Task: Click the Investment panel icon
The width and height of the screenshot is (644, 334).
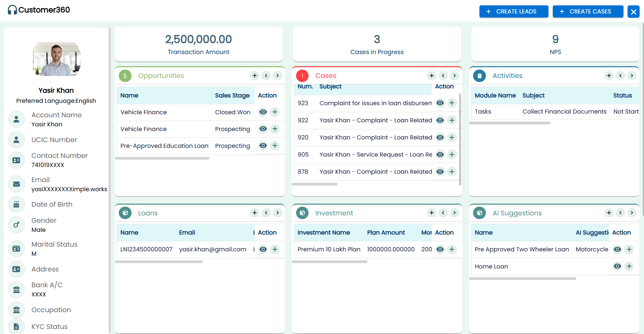Action: [x=302, y=213]
